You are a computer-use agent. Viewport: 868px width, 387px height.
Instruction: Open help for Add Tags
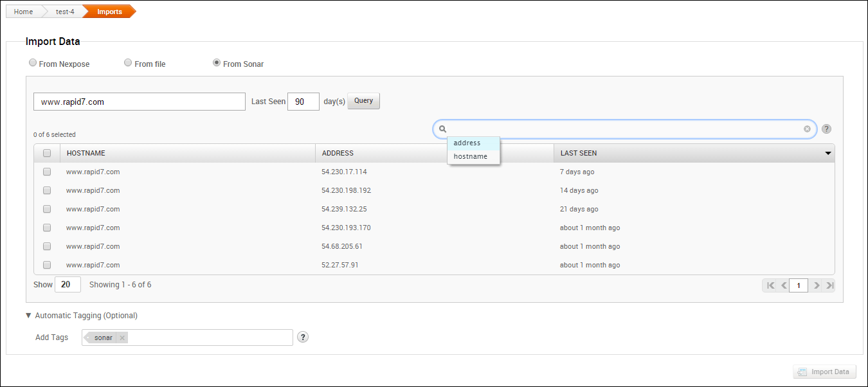(303, 337)
